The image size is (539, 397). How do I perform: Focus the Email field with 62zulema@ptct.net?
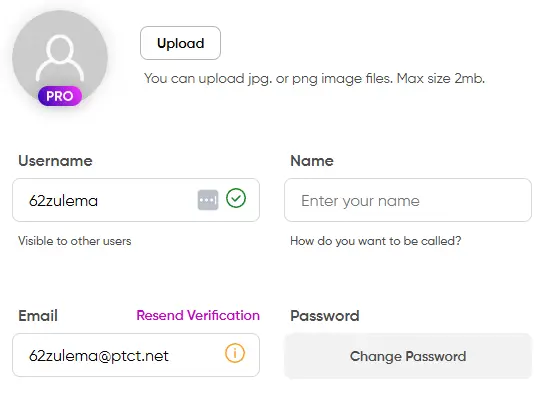click(x=136, y=355)
